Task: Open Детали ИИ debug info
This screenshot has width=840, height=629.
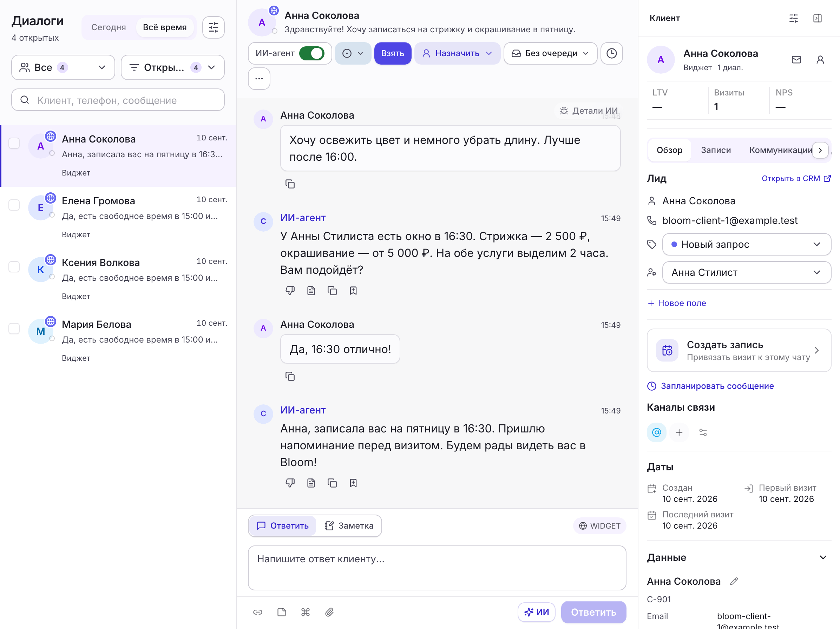Action: click(x=589, y=111)
